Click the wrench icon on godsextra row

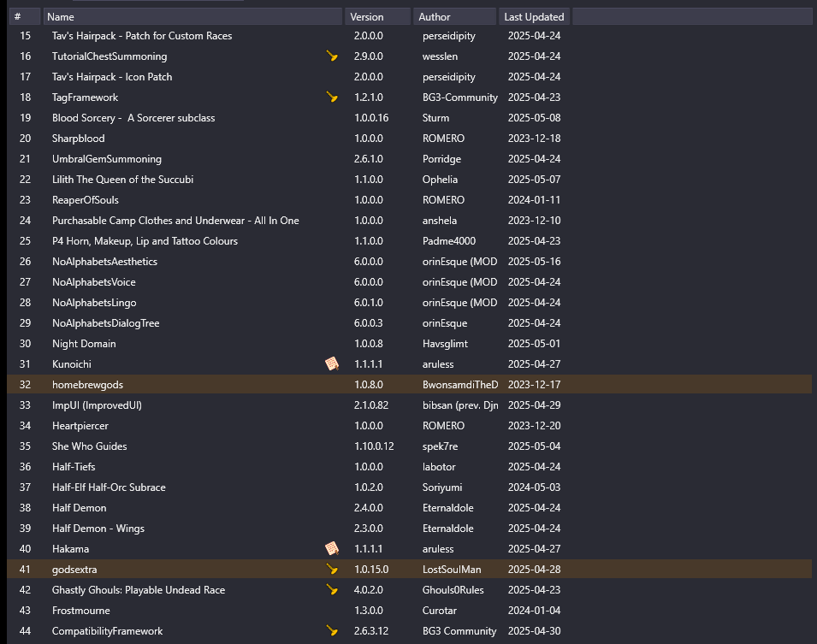click(x=332, y=569)
